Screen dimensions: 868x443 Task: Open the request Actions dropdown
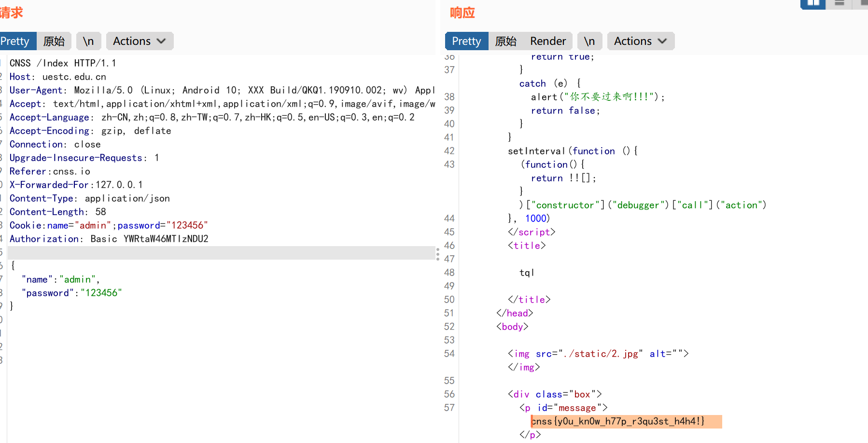click(140, 41)
